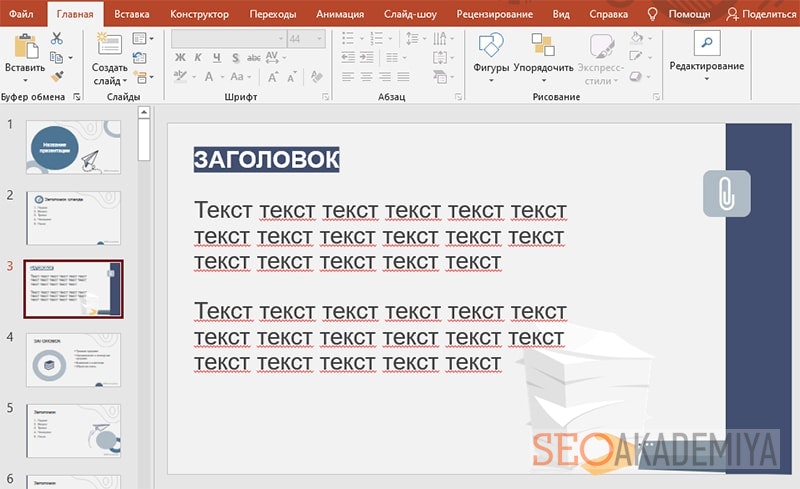
Task: Expand the slide layout dropdown
Action: pyautogui.click(x=141, y=38)
